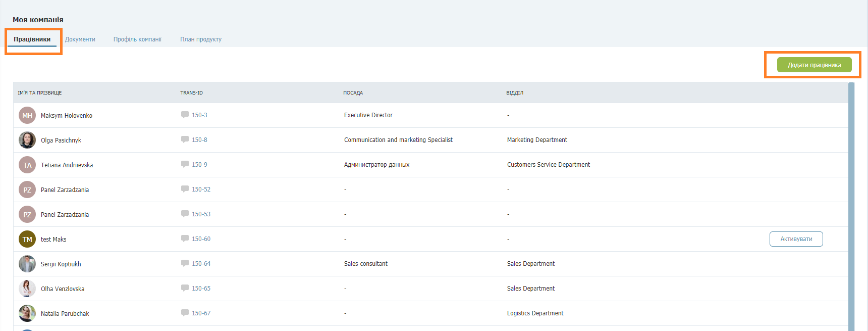Open the Документи tab
Viewport: 868px width, 331px height.
tap(80, 39)
